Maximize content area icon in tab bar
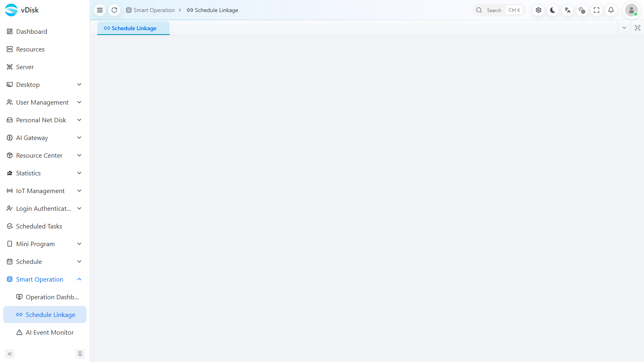 click(x=638, y=28)
